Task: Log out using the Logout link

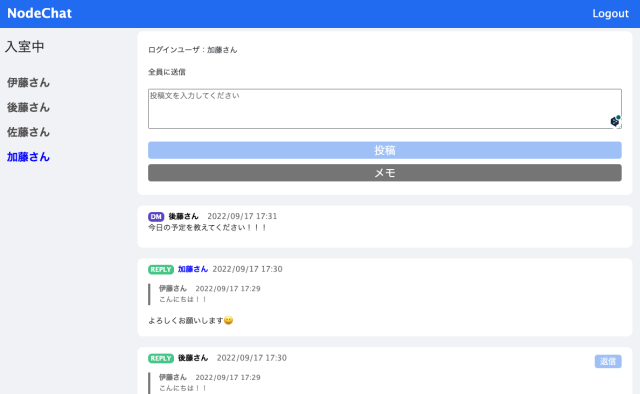Action: [610, 13]
